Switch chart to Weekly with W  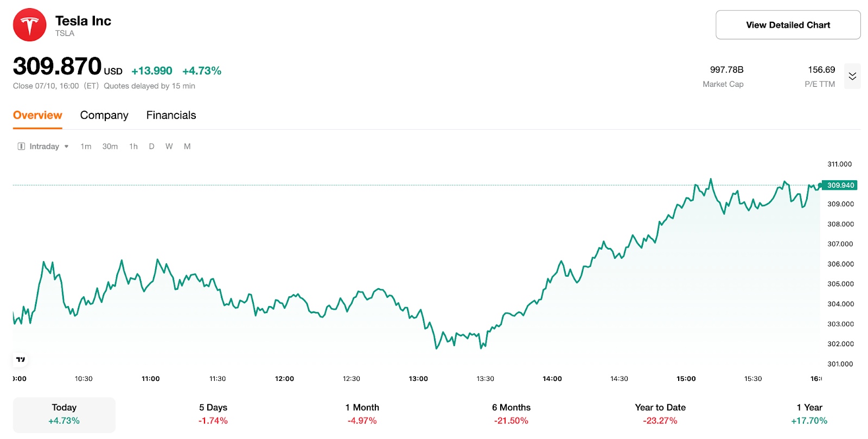(x=169, y=146)
